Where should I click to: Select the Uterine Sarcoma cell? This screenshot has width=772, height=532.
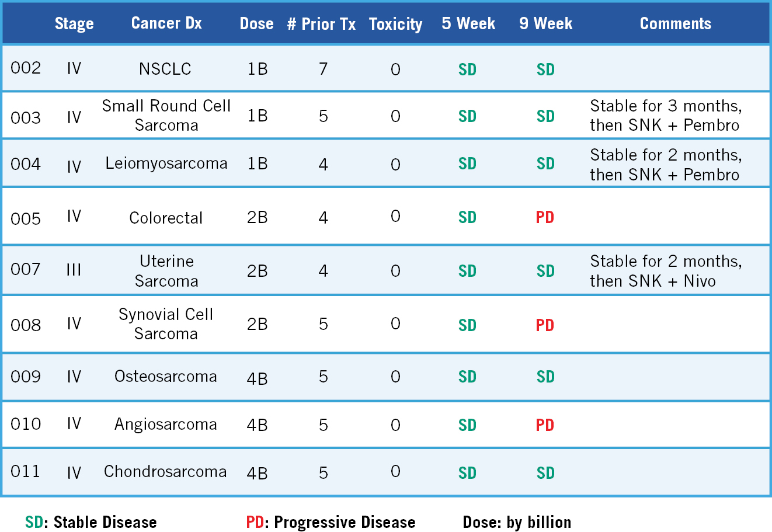point(166,271)
